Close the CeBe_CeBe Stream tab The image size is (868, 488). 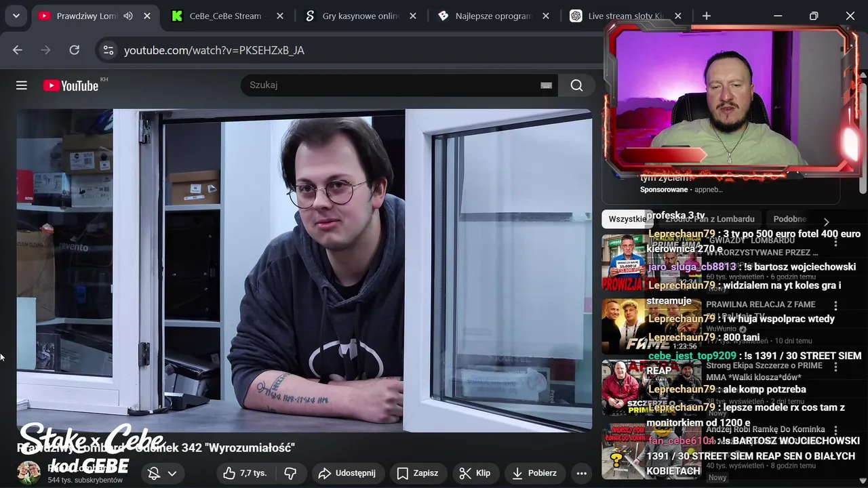point(279,16)
